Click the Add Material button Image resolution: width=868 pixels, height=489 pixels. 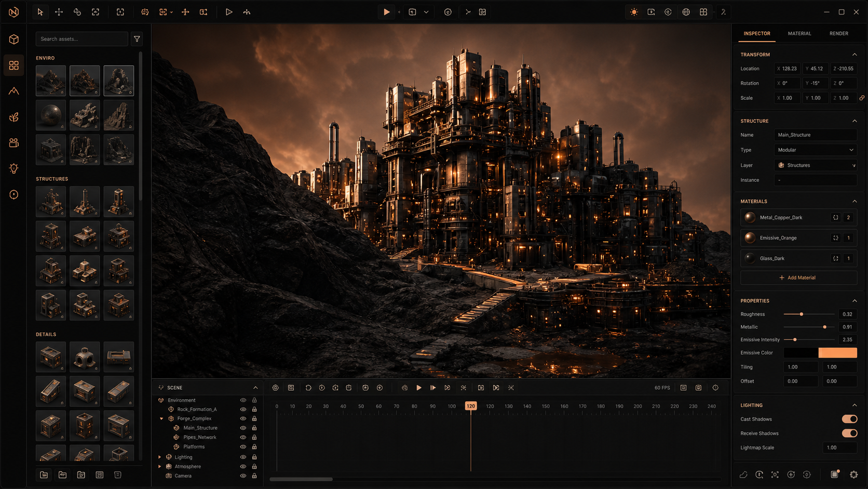[798, 277]
